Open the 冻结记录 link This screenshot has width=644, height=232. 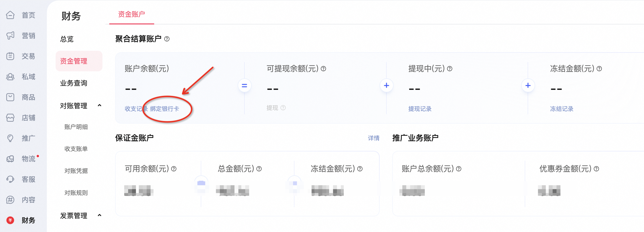click(x=562, y=109)
